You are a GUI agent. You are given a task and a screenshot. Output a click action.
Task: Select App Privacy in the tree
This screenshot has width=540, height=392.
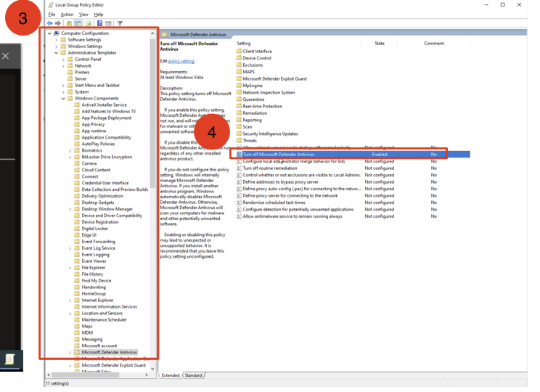click(93, 124)
